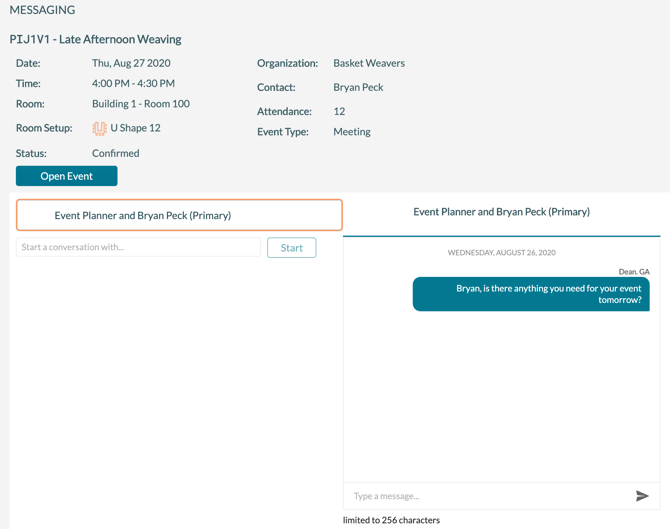Click the Confirmed status value
Viewport: 670px width, 529px height.
pyautogui.click(x=116, y=153)
